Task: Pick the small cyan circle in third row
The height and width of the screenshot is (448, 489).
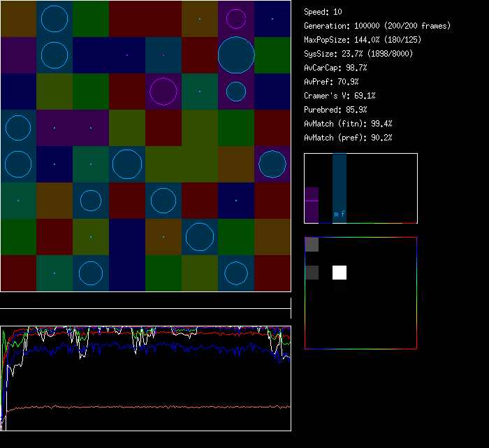Action: [x=236, y=92]
